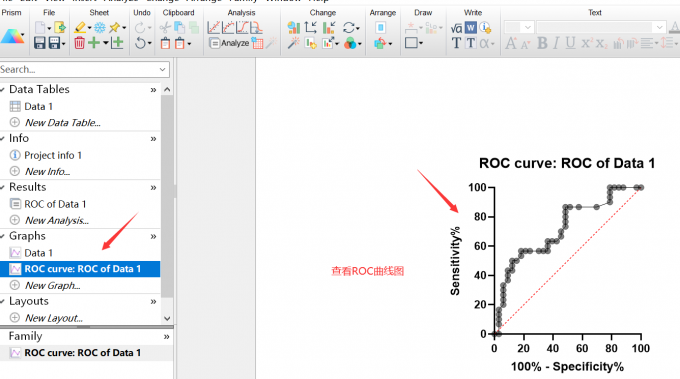Click New Analysis link
Viewport: 680px width, 379px height.
tap(57, 220)
